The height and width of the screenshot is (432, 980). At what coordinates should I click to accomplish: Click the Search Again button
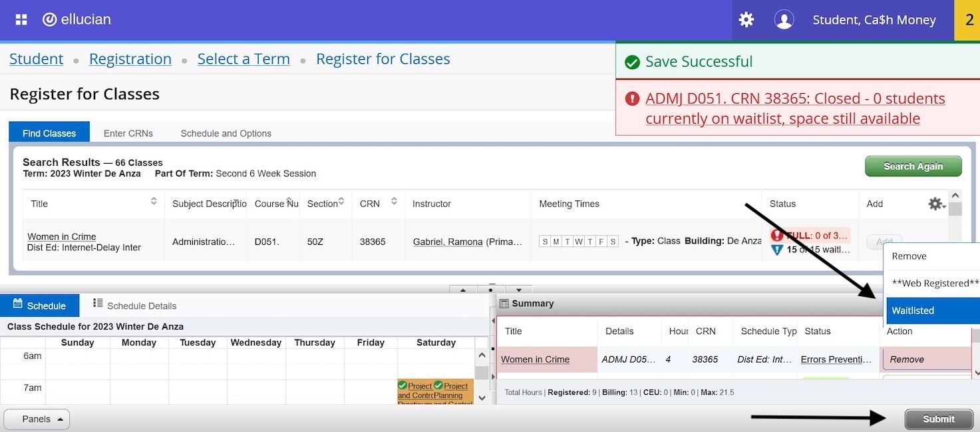(x=913, y=166)
